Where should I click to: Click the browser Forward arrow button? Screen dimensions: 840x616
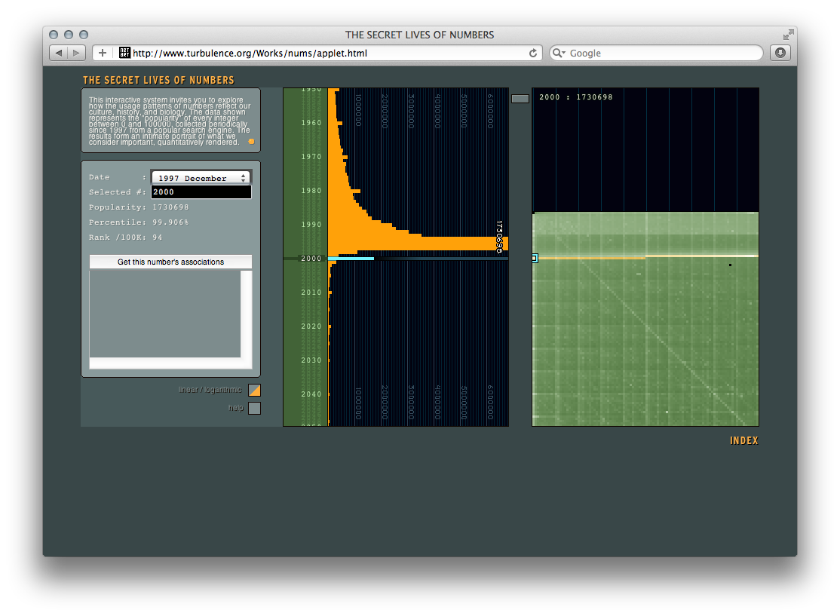point(77,53)
